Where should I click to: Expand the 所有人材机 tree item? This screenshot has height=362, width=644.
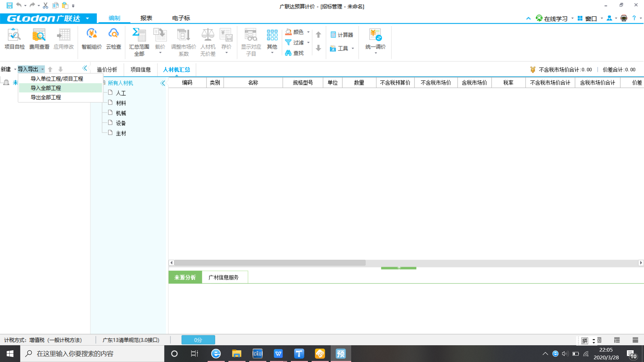pos(120,83)
